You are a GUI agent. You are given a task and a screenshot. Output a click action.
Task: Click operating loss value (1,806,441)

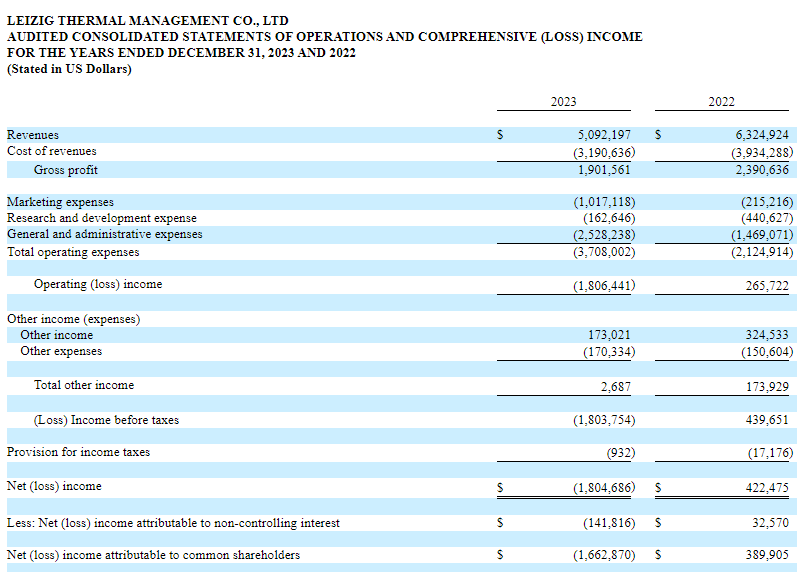point(604,285)
